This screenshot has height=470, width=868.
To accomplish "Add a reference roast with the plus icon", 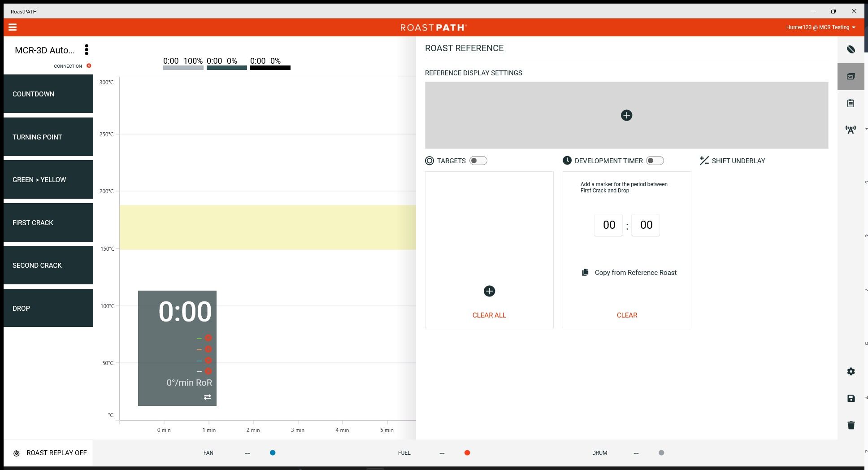I will pyautogui.click(x=626, y=115).
